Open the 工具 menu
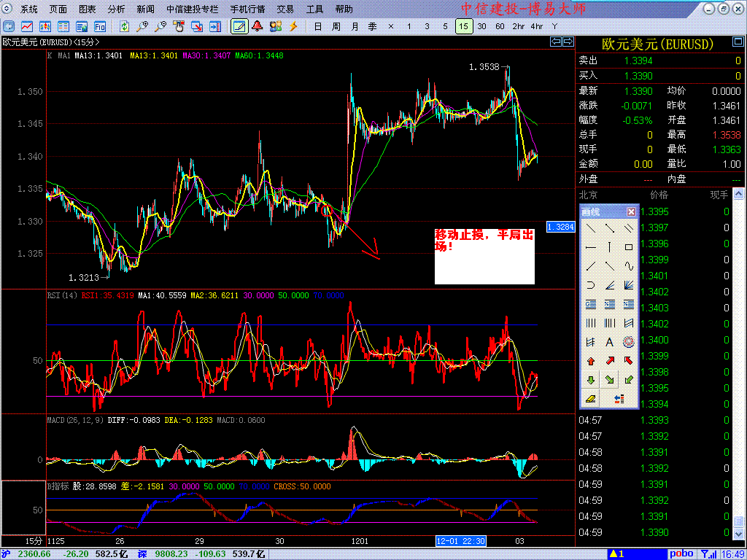747x560 pixels. [314, 9]
